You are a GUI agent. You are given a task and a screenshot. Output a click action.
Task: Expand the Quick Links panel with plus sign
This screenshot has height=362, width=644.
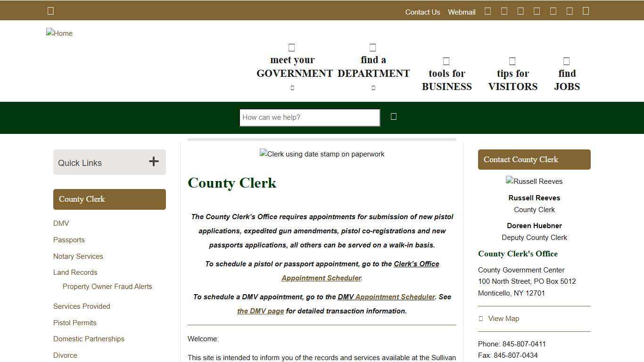[x=154, y=162]
